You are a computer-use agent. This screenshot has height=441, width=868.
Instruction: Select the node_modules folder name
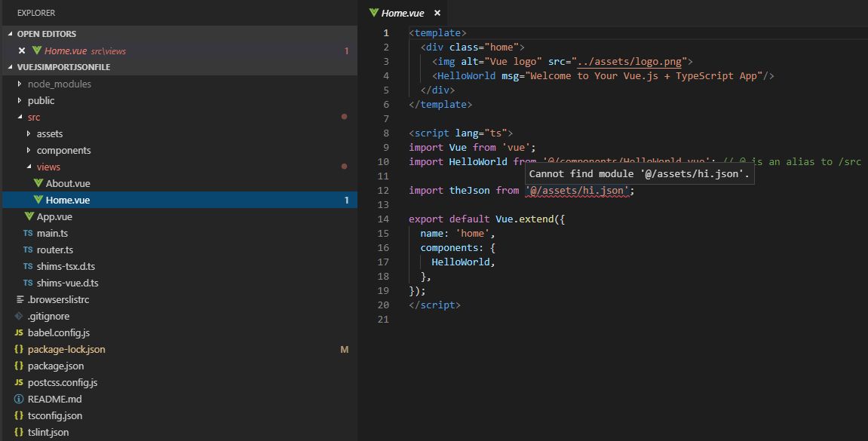tap(60, 84)
